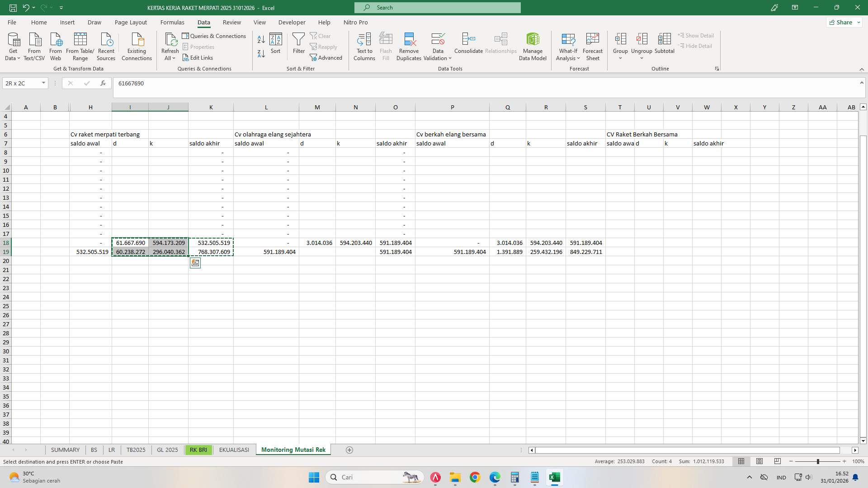Click the Edit Links button
Image resolution: width=868 pixels, height=488 pixels.
(198, 57)
